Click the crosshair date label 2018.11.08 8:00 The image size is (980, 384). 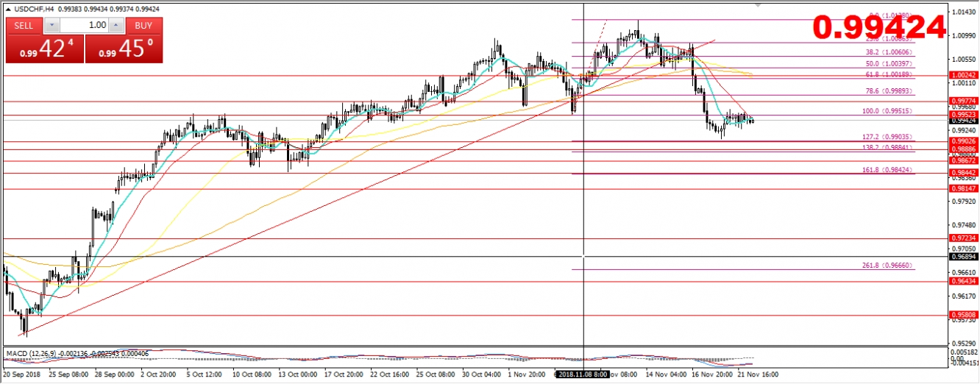(583, 374)
